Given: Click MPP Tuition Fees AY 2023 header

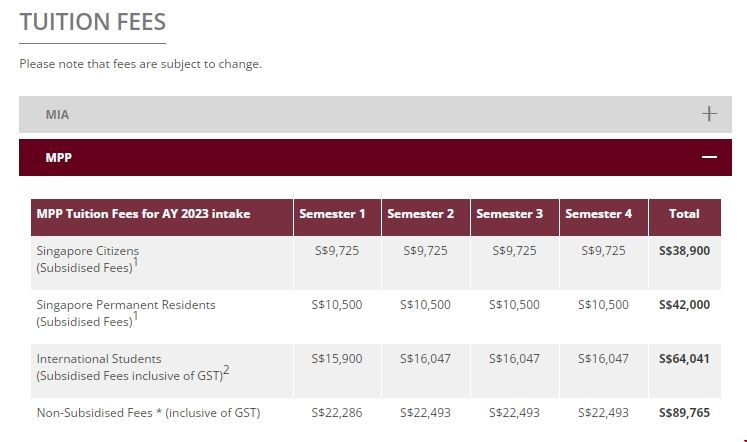Looking at the screenshot, I should click(x=143, y=214).
